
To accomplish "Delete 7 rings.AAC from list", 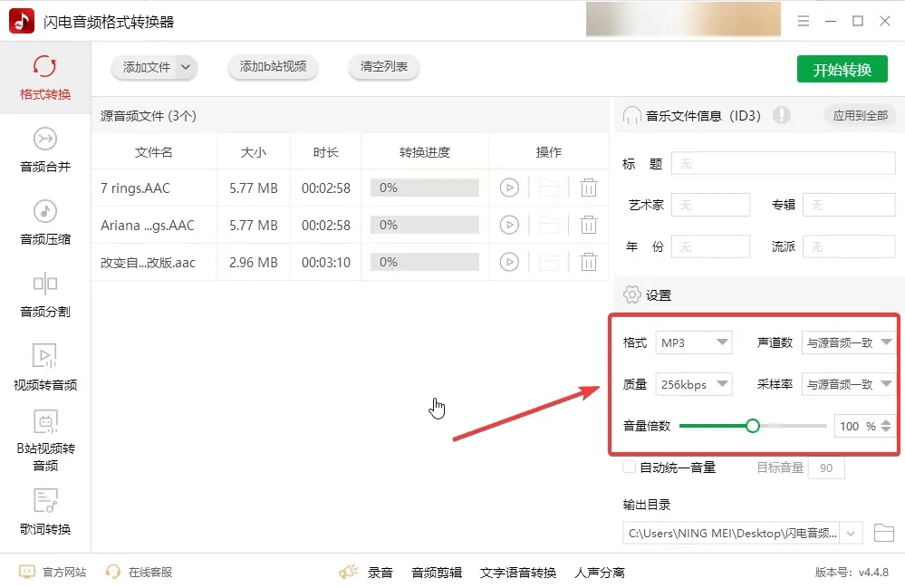I will click(588, 188).
